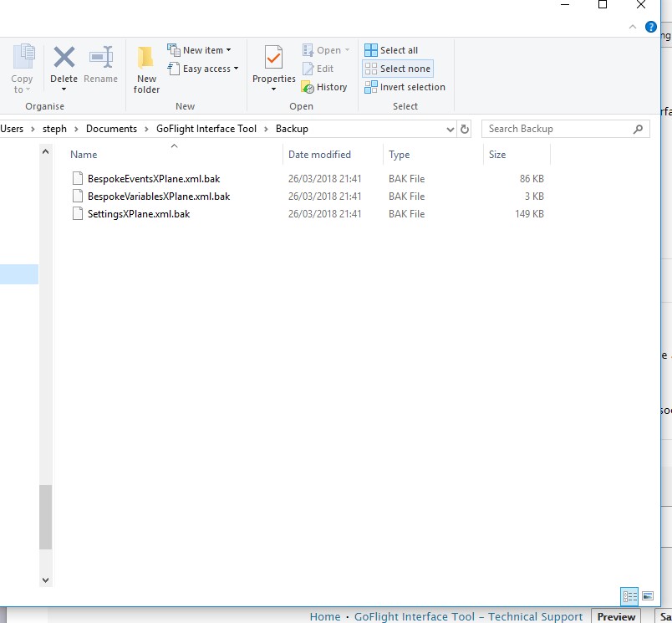Click the blue help question mark icon
This screenshot has height=623, width=672.
[x=651, y=27]
